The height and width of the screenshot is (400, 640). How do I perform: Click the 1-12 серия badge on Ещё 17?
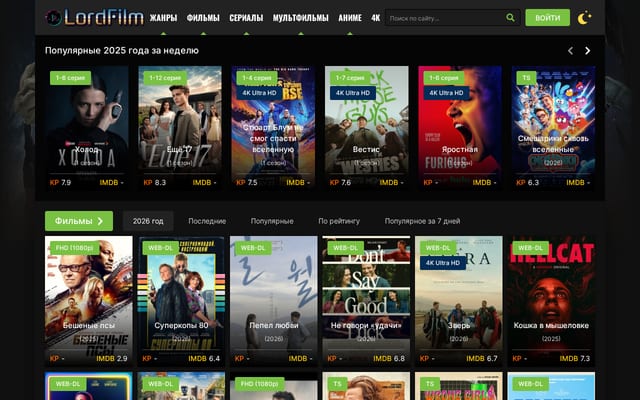(x=165, y=78)
